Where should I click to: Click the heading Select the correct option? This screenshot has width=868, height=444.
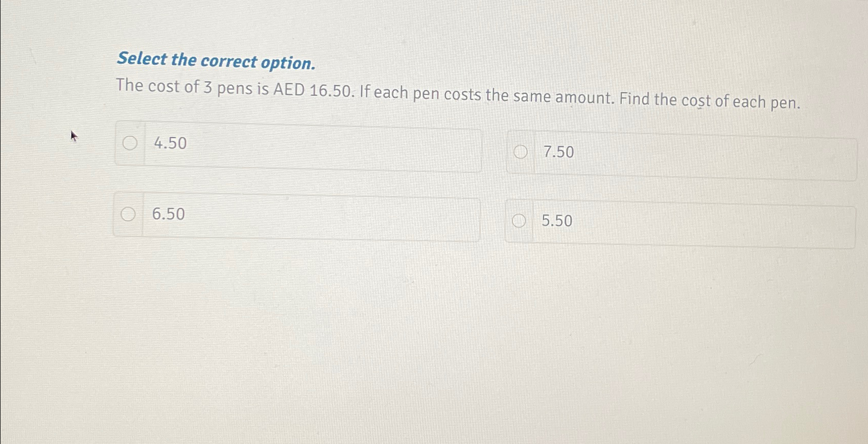pos(215,61)
